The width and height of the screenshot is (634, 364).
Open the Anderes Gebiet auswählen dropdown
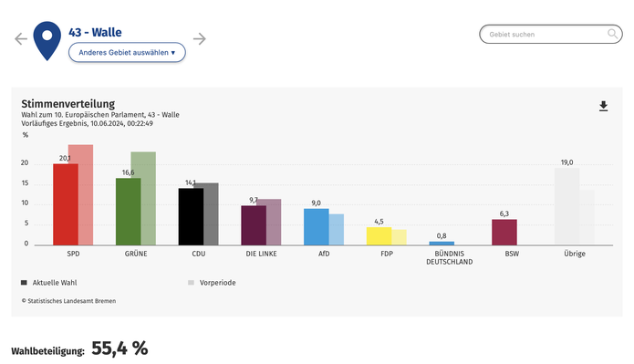pyautogui.click(x=127, y=53)
